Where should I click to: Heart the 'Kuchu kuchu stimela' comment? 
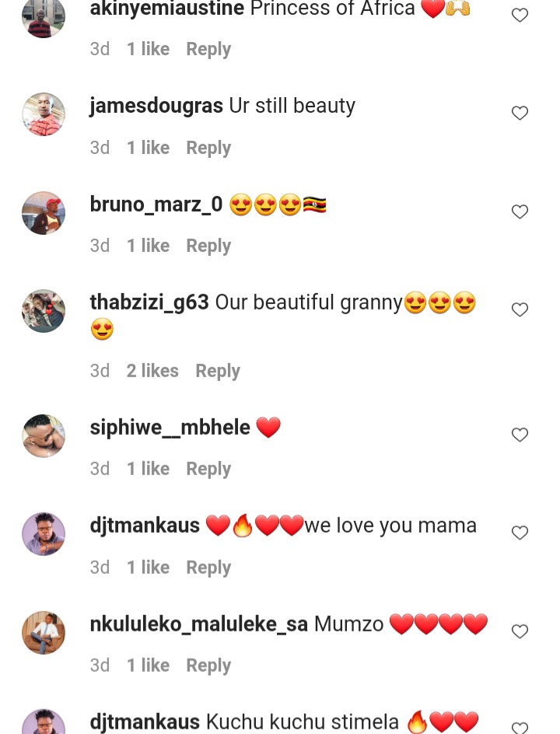coord(520,728)
